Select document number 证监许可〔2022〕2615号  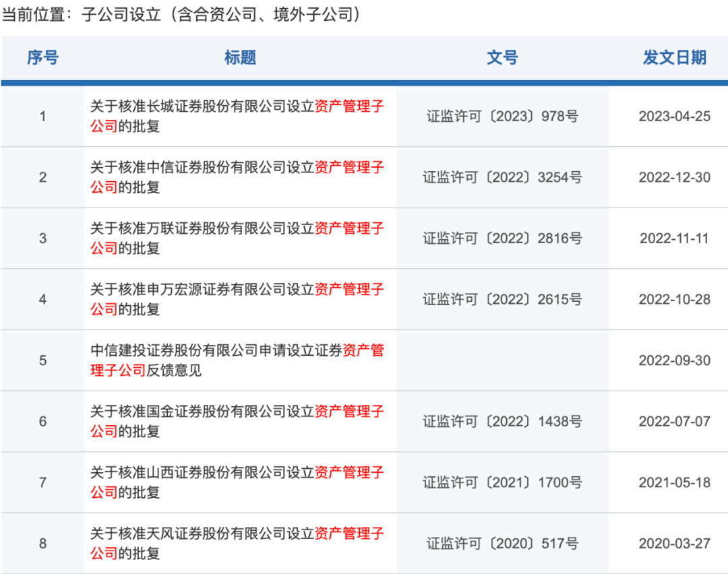coord(502,299)
